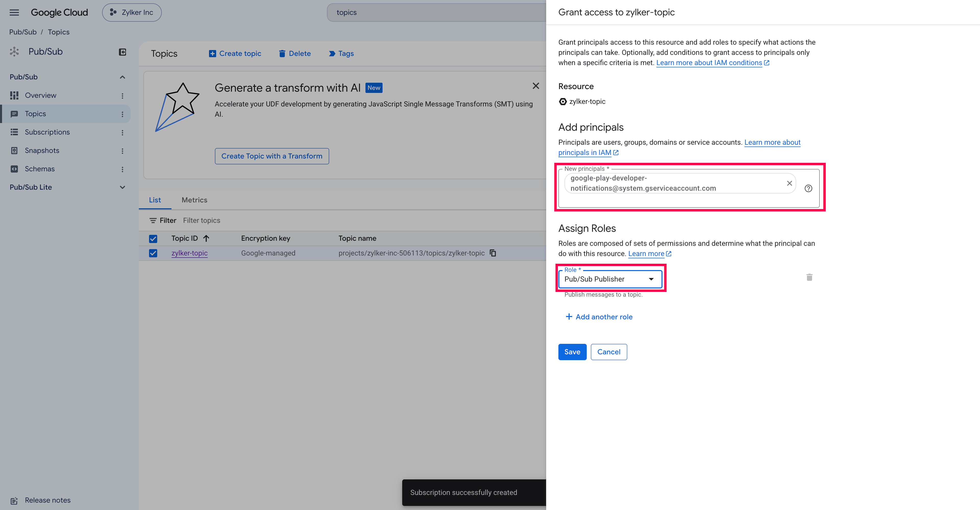Delete the Pub/Sub Publisher role trash icon
Image resolution: width=980 pixels, height=510 pixels.
810,277
